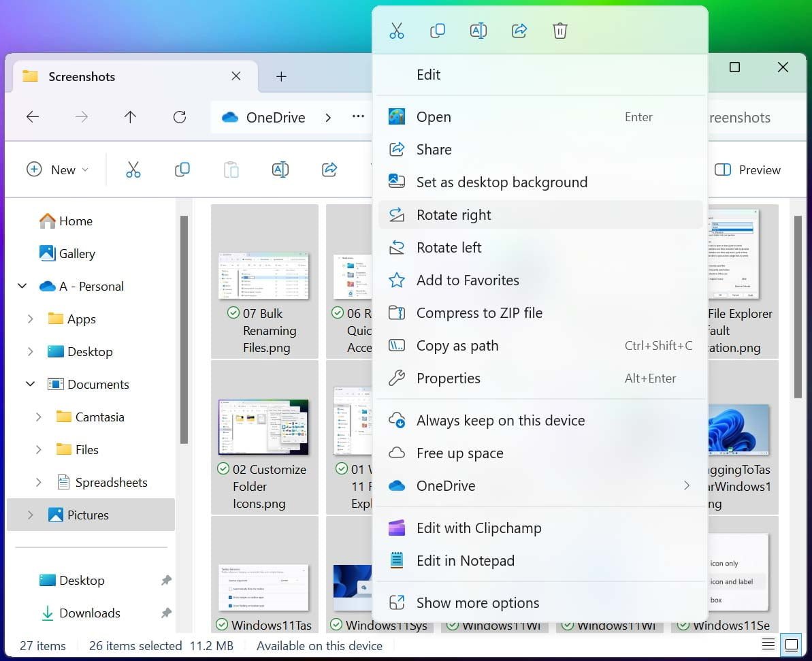
Task: Select Edit with Clipchamp
Action: [479, 528]
